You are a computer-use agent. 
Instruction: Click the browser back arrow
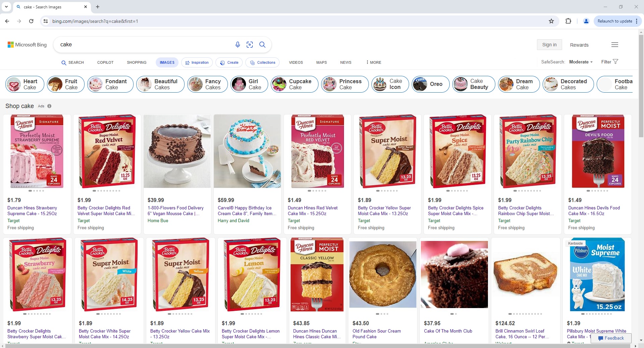coord(7,21)
